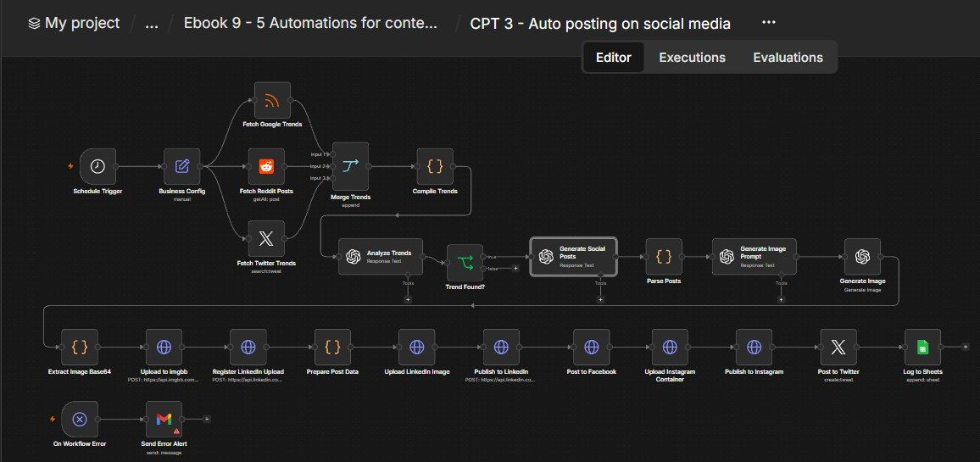Click the Fetch Google Trends RSS node

click(x=272, y=100)
